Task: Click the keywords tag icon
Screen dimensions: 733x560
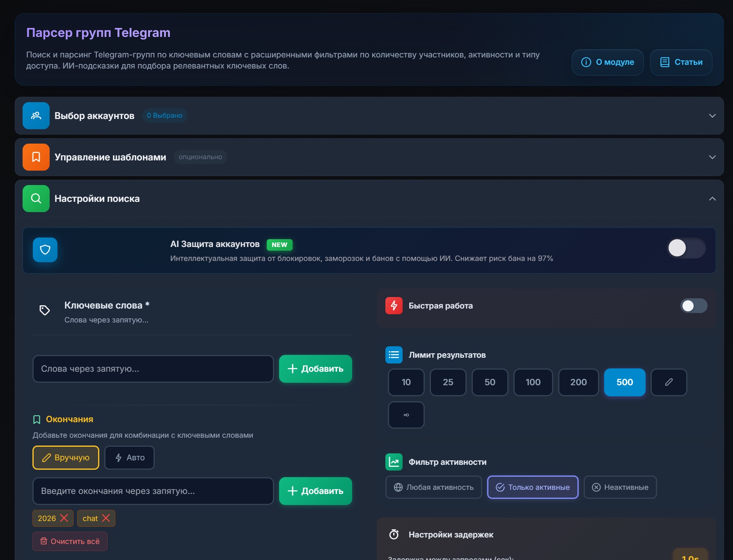Action: click(x=45, y=310)
